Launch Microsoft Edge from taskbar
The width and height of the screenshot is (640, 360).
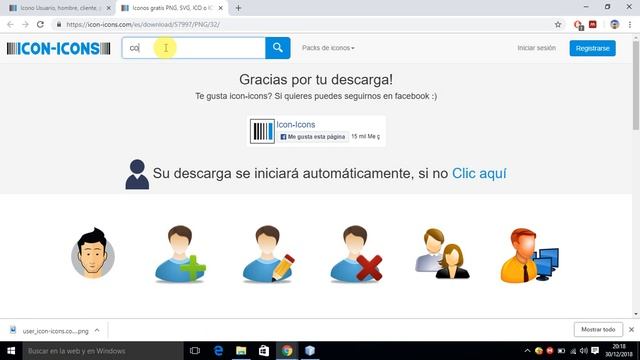(x=218, y=351)
